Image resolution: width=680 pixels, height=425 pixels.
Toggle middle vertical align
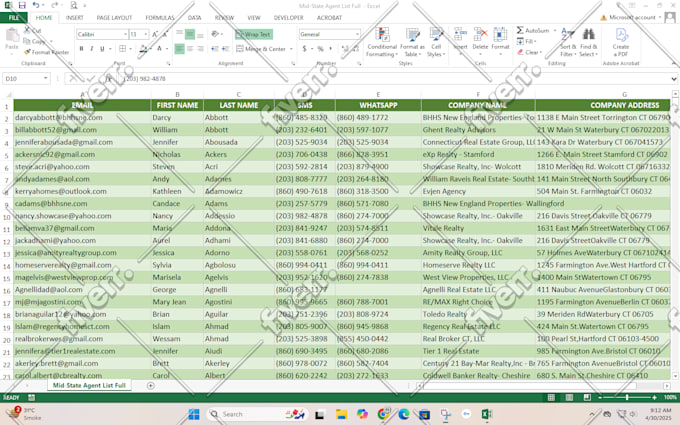pos(190,34)
